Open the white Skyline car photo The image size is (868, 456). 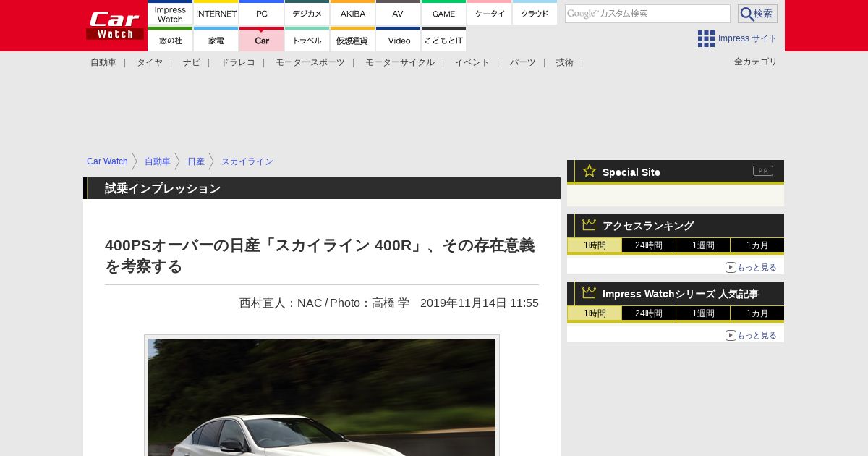coord(322,397)
